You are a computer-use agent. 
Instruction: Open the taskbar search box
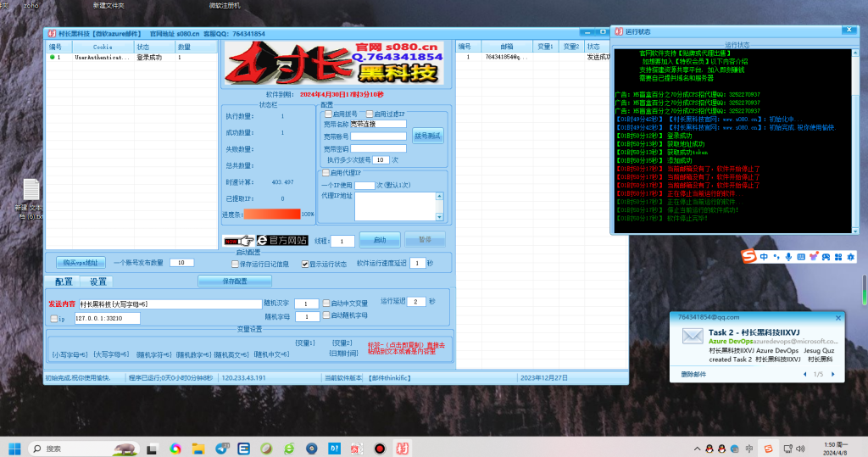pos(81,449)
